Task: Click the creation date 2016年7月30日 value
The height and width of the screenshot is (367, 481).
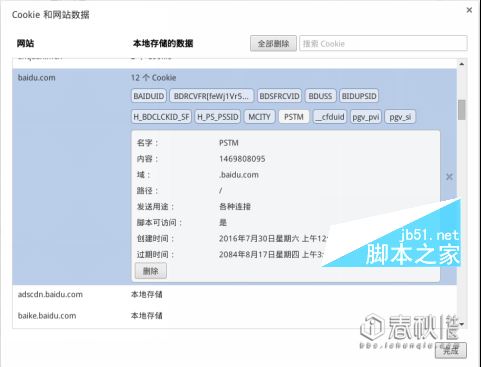Action: point(273,239)
